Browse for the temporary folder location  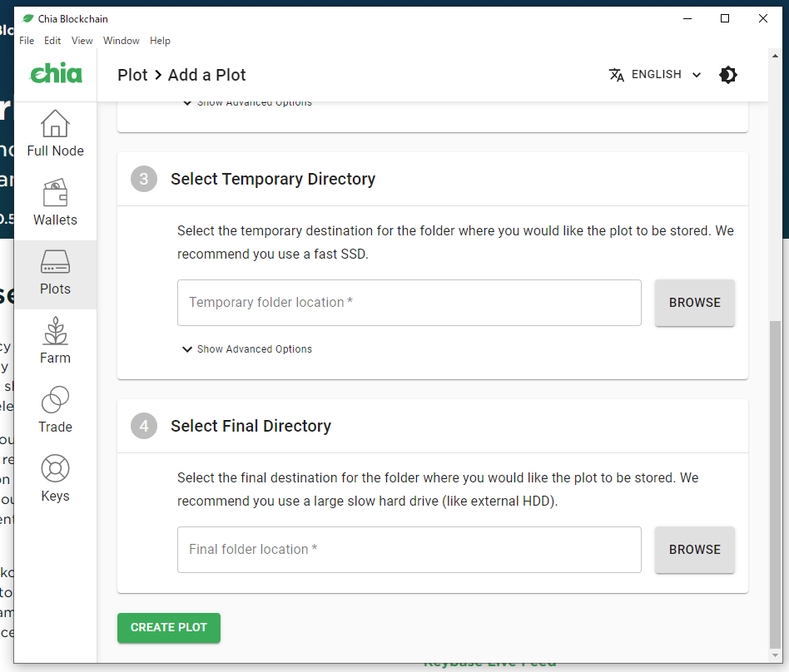695,303
